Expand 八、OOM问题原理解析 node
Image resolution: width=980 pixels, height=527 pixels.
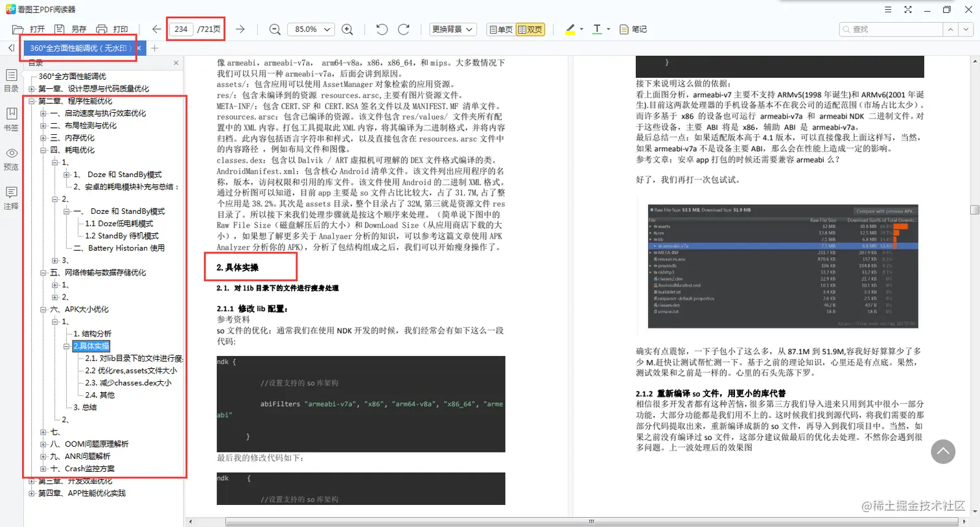(x=43, y=444)
